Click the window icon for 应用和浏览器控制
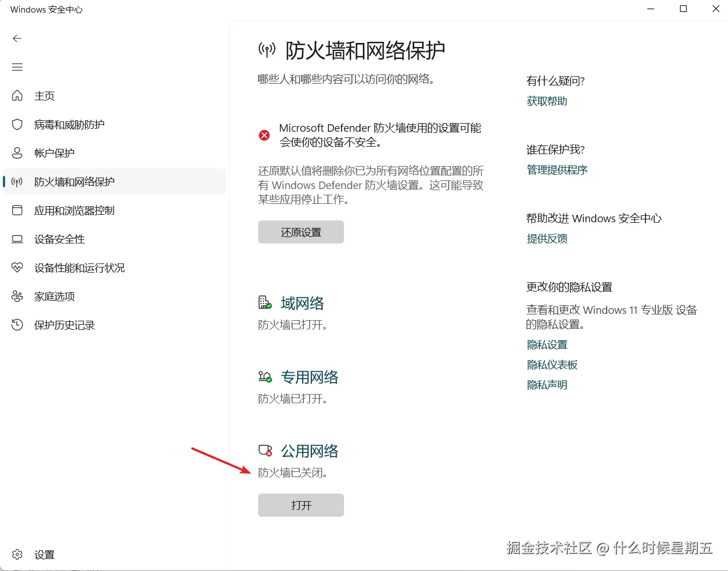The width and height of the screenshot is (728, 571). click(x=17, y=210)
